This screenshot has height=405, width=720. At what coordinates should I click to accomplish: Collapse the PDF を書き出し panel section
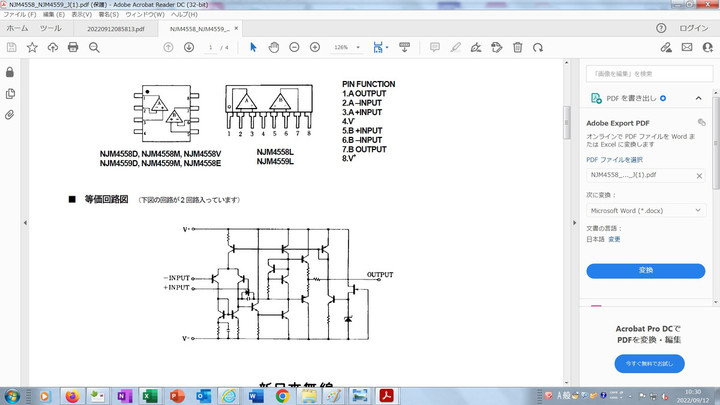tap(699, 98)
